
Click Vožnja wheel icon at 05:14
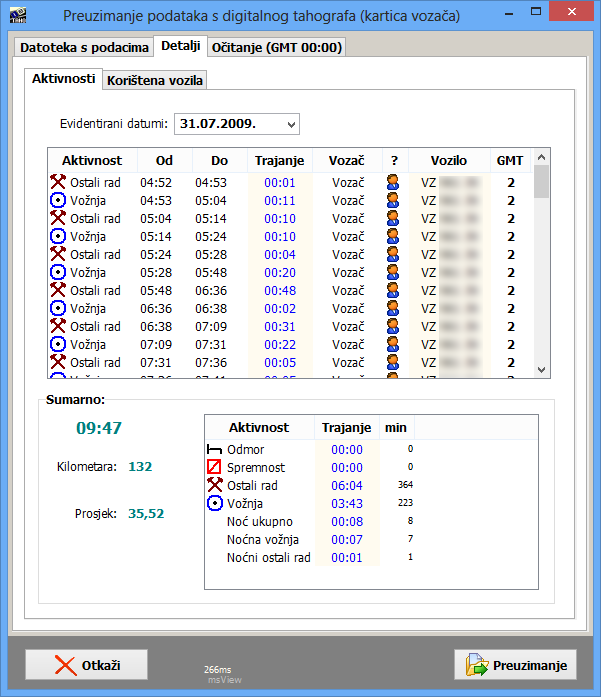tap(58, 236)
